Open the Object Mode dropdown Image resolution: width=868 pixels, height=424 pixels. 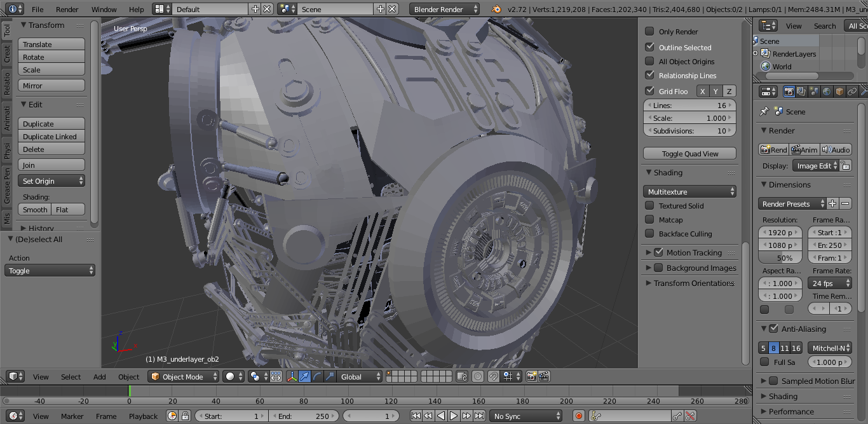pyautogui.click(x=184, y=376)
